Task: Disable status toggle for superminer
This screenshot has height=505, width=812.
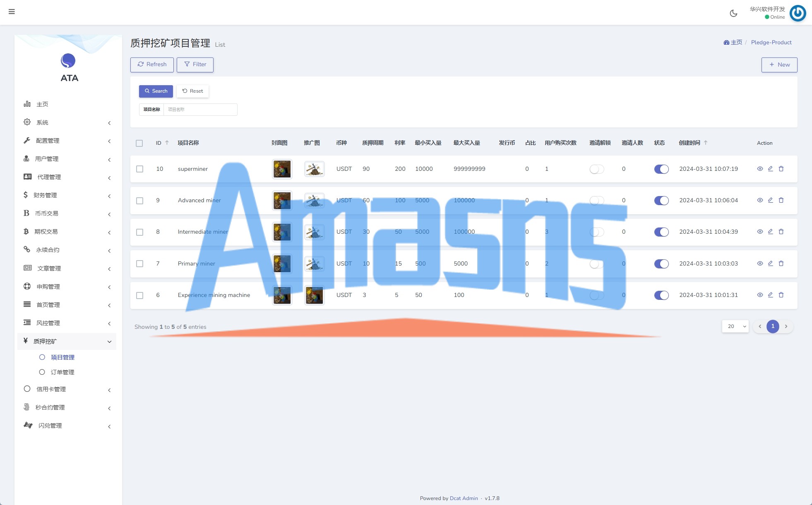Action: (x=661, y=169)
